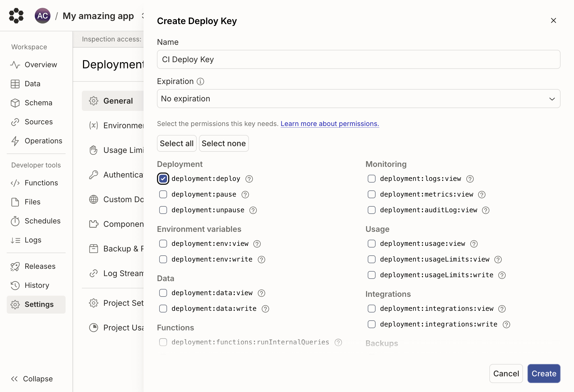Click the Data table icon
Image resolution: width=574 pixels, height=392 pixels.
15,84
